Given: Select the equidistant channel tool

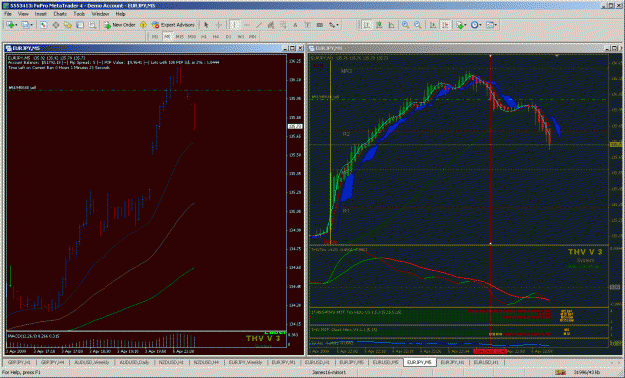Looking at the screenshot, I should click(271, 25).
